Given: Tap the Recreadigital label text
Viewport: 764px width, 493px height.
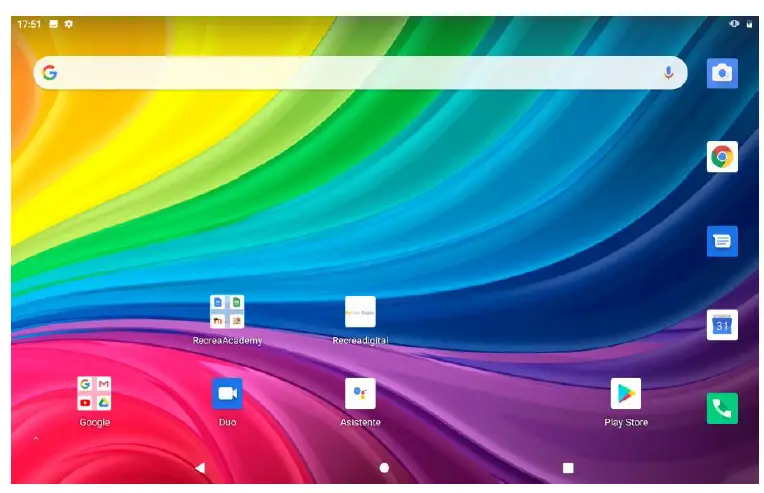Looking at the screenshot, I should tap(360, 341).
